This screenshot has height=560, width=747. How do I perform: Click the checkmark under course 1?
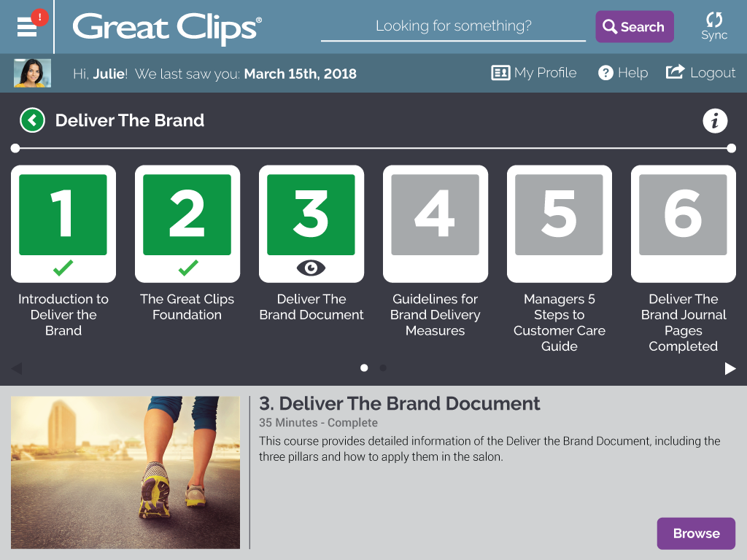pos(63,267)
